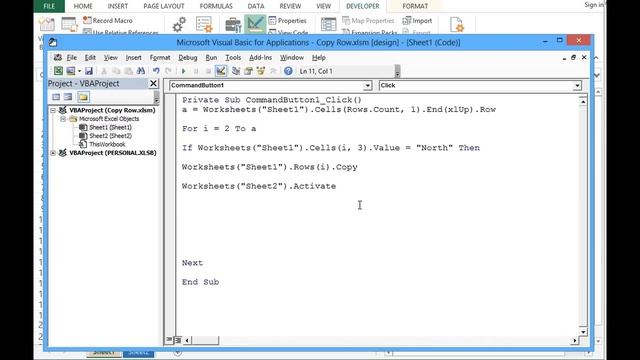This screenshot has height=360, width=640.
Task: Click Excel Design Mode ribbon icon
Action: tap(255, 24)
